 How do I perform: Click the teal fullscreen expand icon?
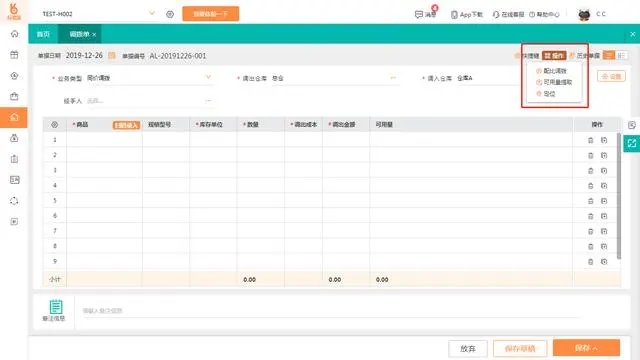coord(631,143)
